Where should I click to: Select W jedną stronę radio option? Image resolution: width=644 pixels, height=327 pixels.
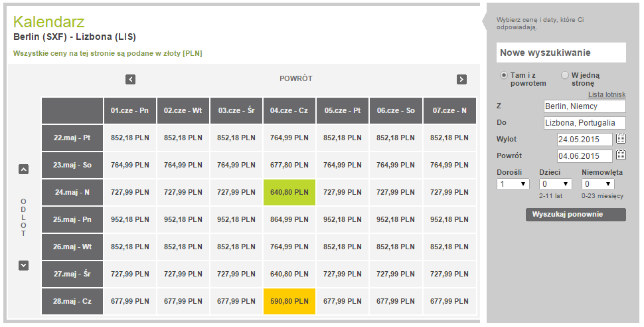point(565,75)
